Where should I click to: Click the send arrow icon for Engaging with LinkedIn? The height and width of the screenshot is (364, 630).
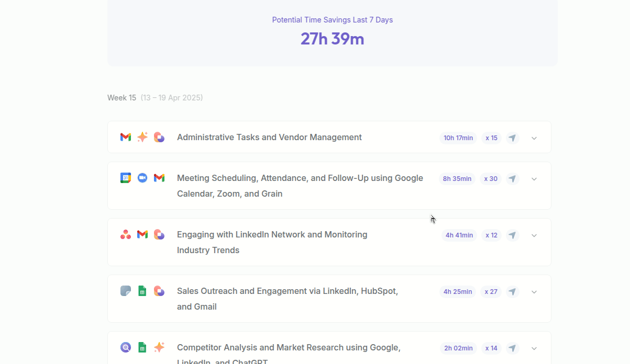(513, 235)
